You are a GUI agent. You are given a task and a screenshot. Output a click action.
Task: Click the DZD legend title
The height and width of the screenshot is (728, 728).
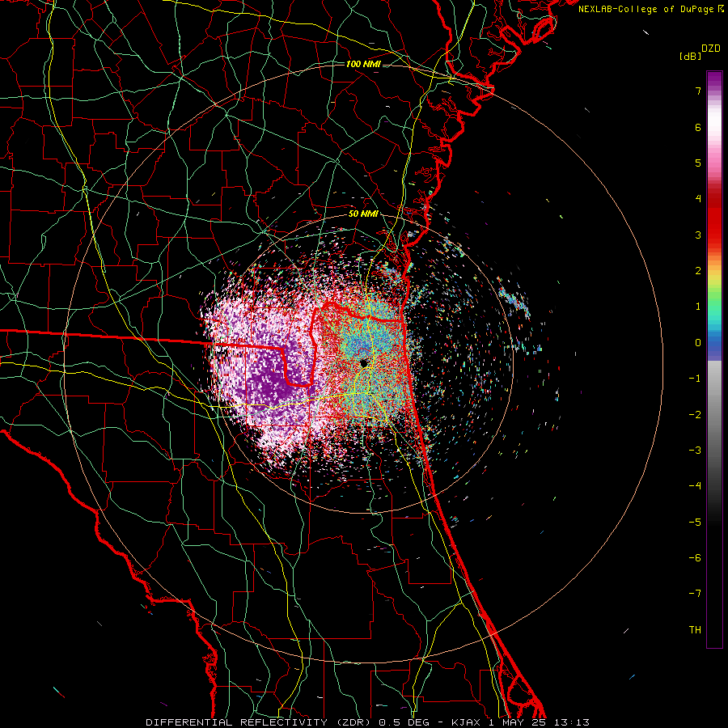711,49
